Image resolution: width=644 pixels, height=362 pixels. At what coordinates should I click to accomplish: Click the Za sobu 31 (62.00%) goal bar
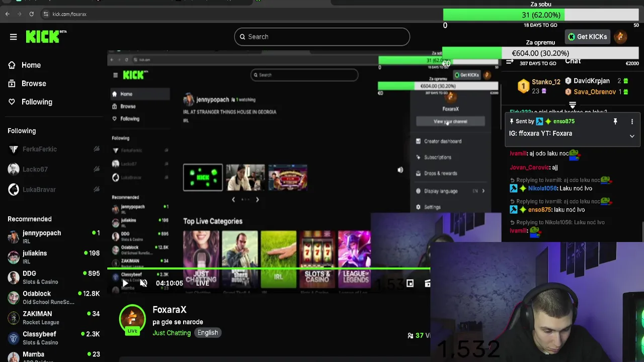pos(541,16)
